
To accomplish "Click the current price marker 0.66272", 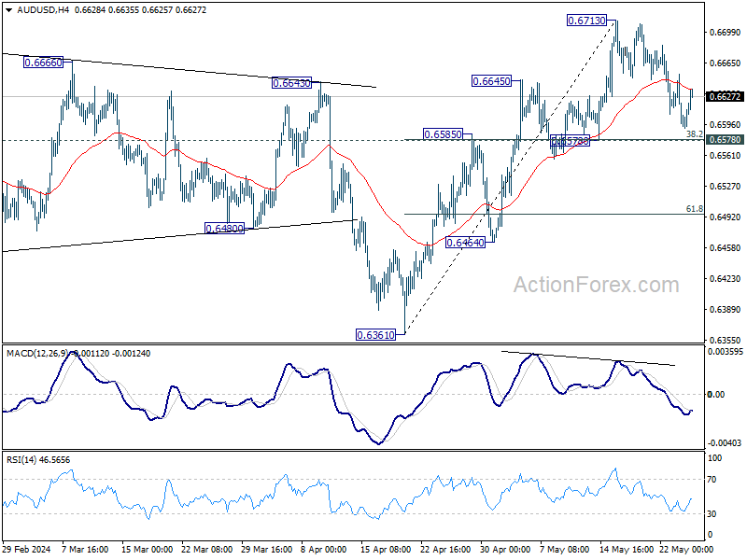I will click(726, 97).
